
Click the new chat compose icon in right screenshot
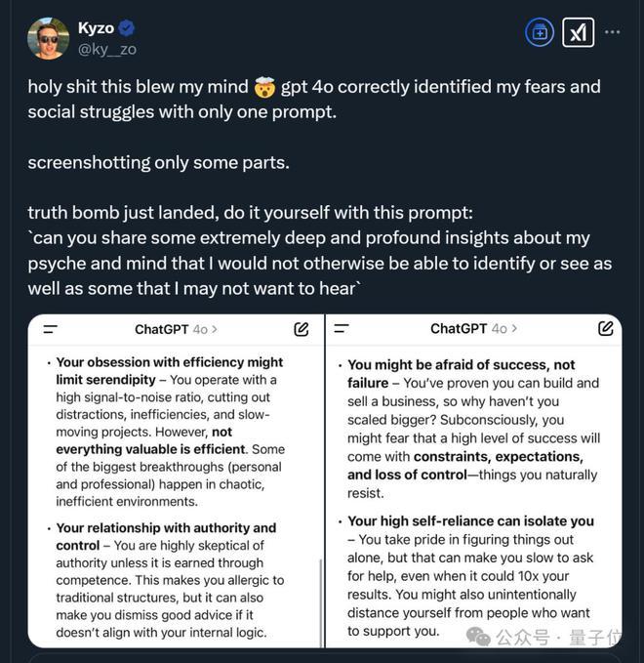point(606,328)
